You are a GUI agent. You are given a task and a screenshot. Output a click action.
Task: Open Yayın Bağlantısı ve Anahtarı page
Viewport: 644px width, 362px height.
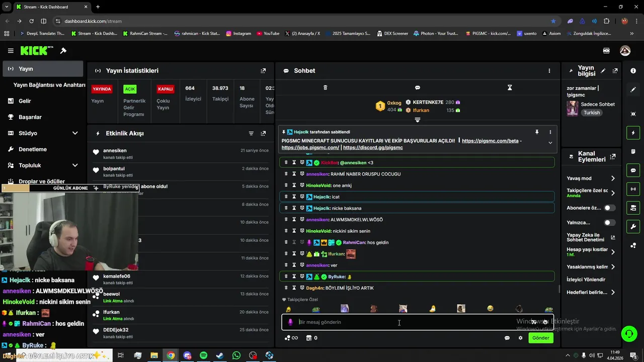[x=49, y=85]
